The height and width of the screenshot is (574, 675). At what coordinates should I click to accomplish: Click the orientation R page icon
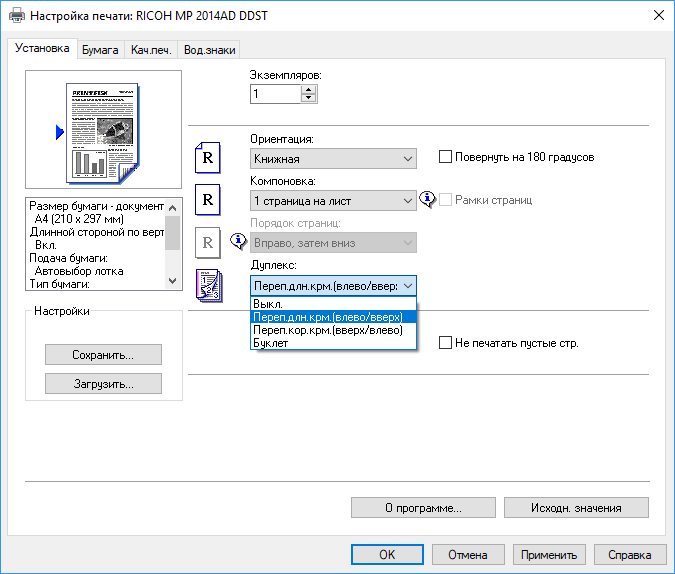point(207,158)
